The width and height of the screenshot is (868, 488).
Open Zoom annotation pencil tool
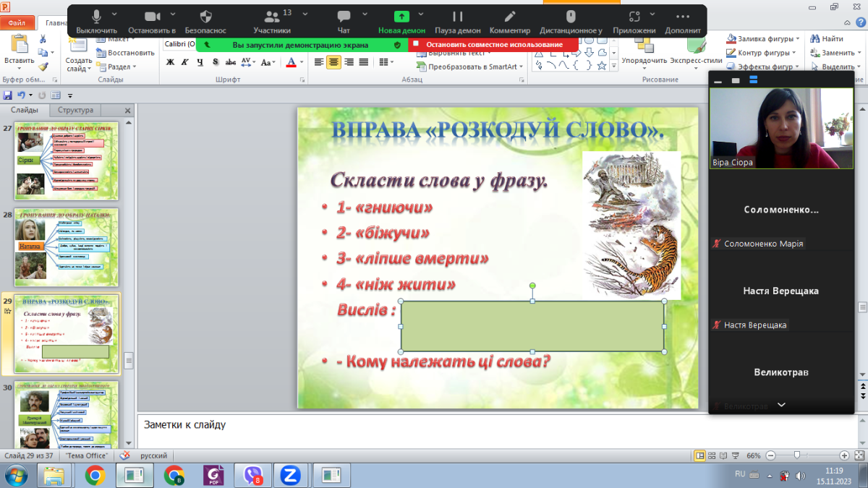click(510, 17)
